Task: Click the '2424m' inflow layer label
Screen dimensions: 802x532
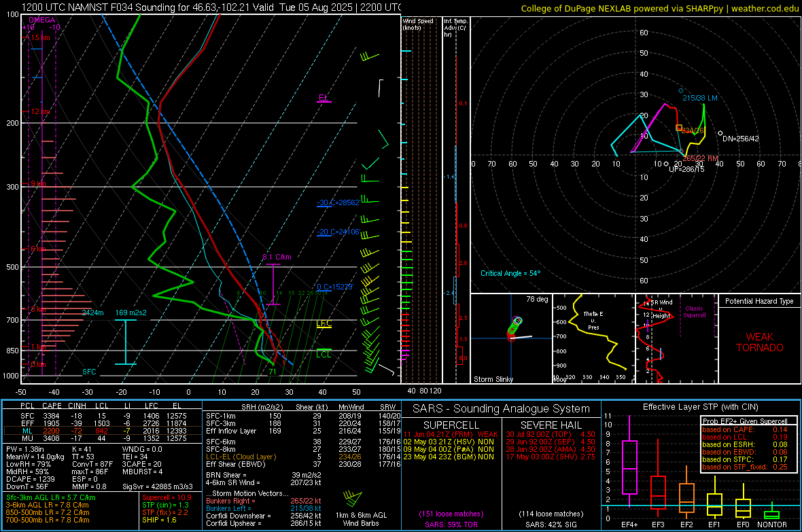Action: pos(92,313)
